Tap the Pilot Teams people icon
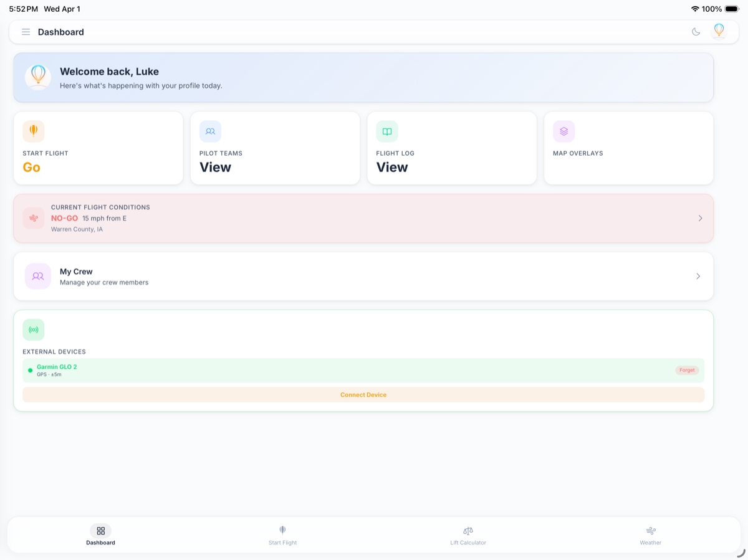 (x=210, y=131)
